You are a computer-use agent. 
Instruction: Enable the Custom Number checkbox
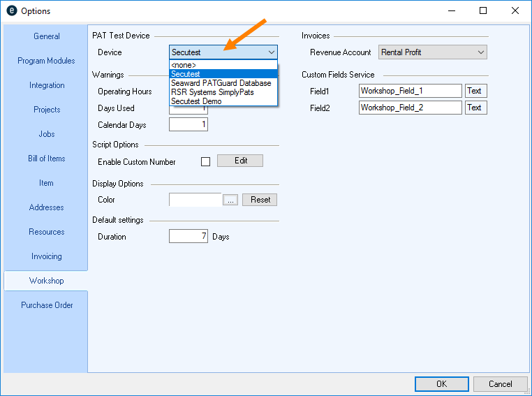click(x=205, y=161)
